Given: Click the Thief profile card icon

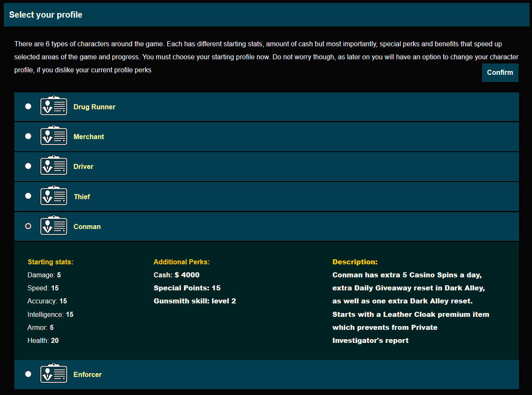Looking at the screenshot, I should click(54, 196).
